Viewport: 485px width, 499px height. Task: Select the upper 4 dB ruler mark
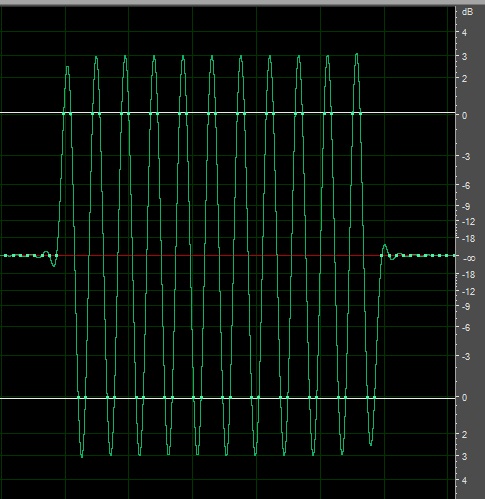tap(464, 33)
